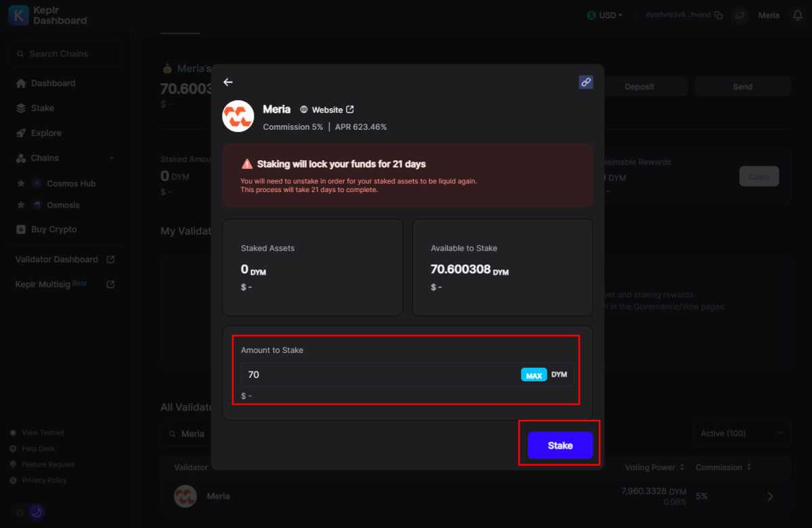Sort validators by Commission column
Image resolution: width=812 pixels, height=528 pixels.
(x=723, y=467)
